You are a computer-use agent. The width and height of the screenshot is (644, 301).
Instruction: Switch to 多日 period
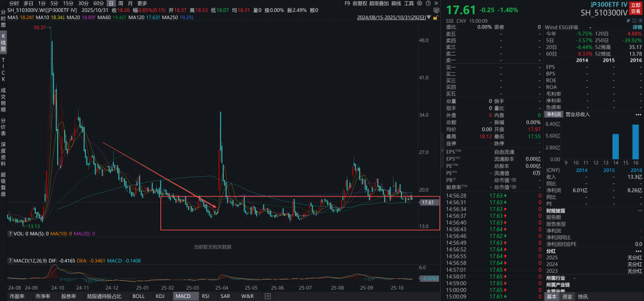[29, 4]
